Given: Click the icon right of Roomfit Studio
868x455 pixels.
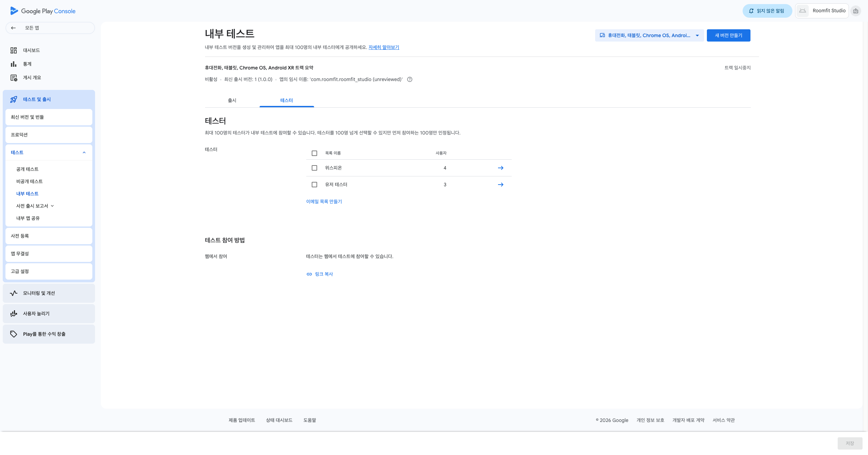Looking at the screenshot, I should tap(855, 11).
